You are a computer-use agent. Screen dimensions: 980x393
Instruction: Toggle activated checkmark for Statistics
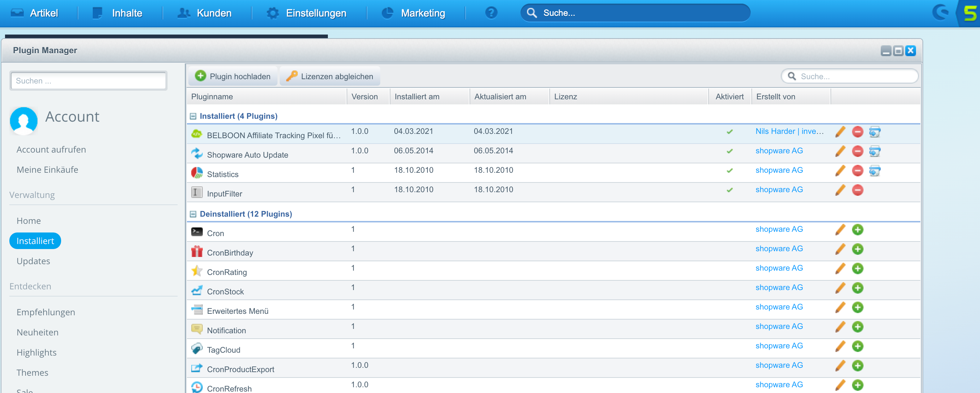pyautogui.click(x=729, y=171)
